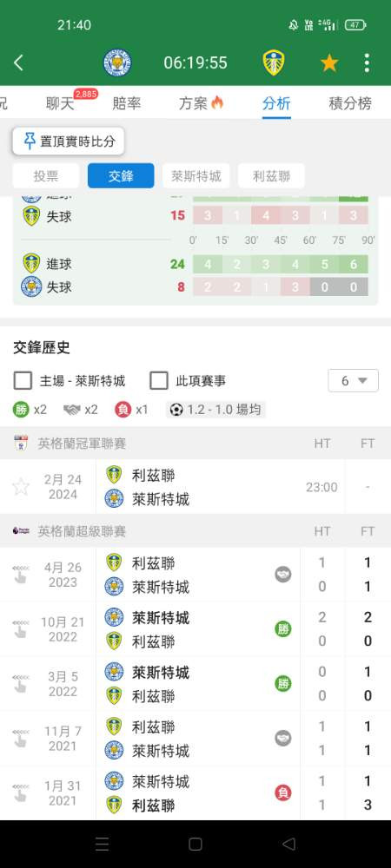Star the 2月24 2024 upcoming match
391x868 pixels.
[21, 487]
